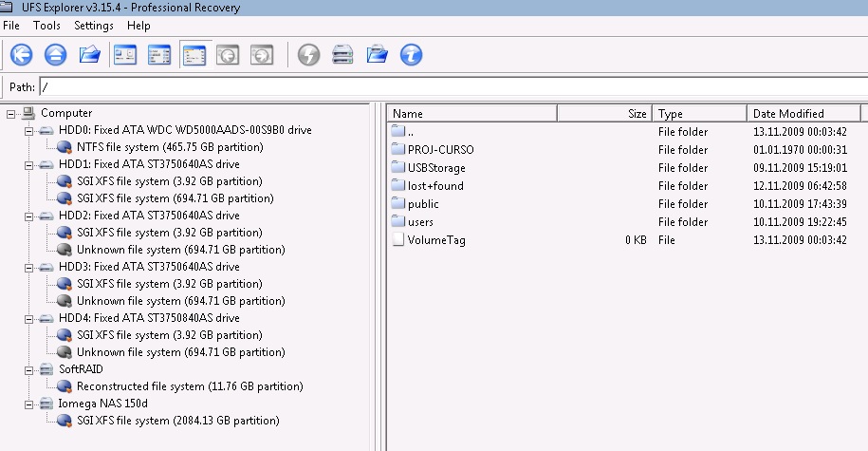Switch to large icons view button
The width and height of the screenshot is (868, 451).
[125, 55]
